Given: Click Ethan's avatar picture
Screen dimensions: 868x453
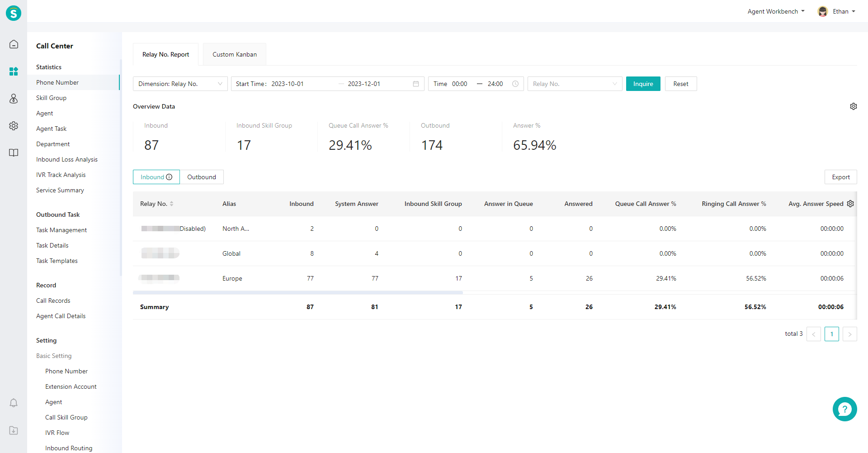Looking at the screenshot, I should tap(823, 11).
